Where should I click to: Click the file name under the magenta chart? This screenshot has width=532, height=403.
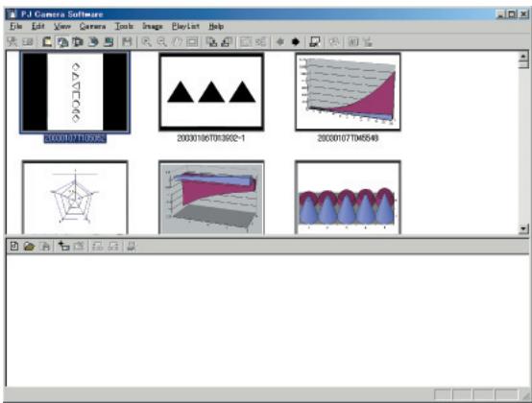point(348,138)
